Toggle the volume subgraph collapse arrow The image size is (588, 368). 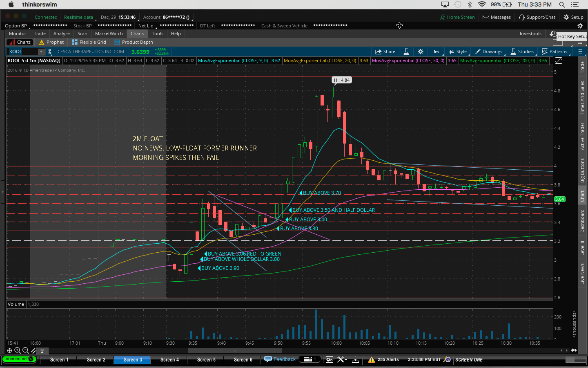[x=42, y=351]
